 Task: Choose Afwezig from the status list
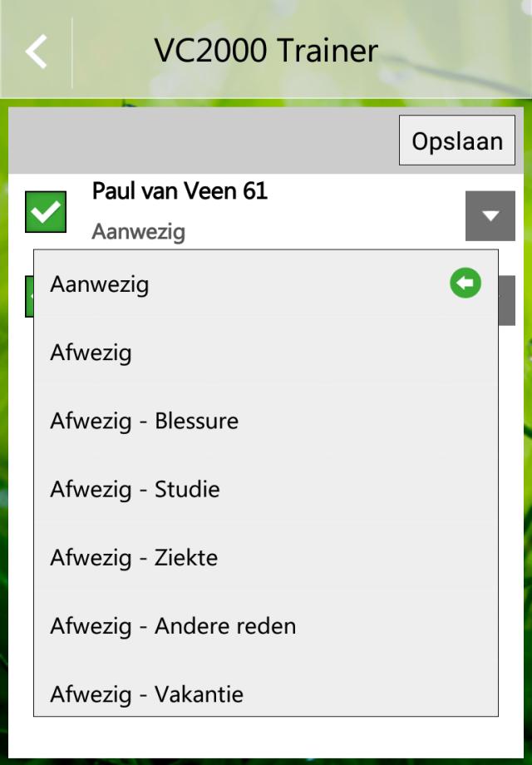click(x=91, y=353)
